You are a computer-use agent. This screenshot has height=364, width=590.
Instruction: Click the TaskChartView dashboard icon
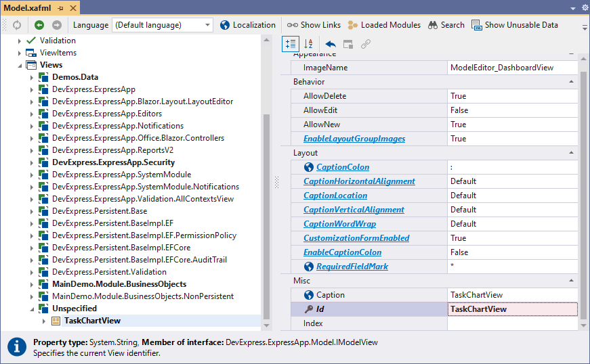click(56, 321)
